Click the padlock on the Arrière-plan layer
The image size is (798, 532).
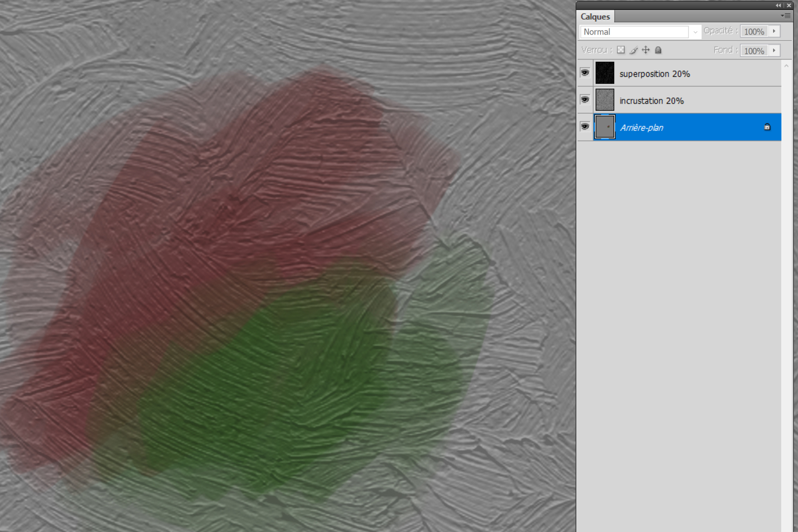(767, 127)
